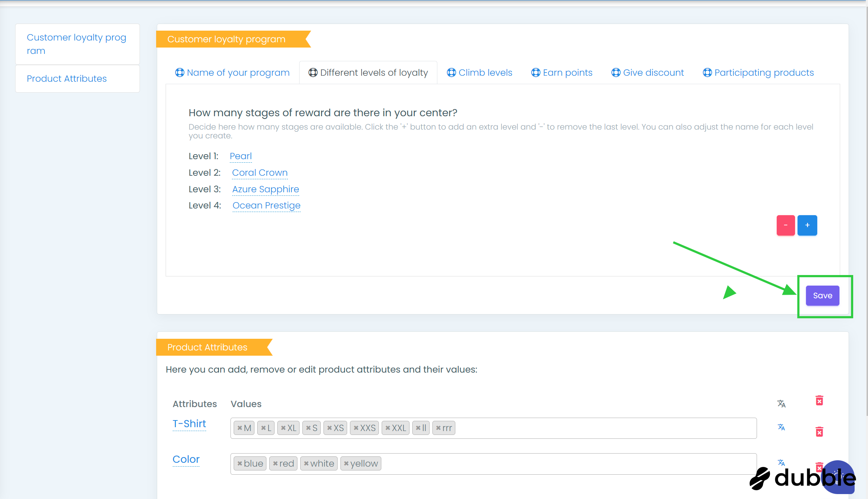
Task: Click trash icon in attributes header row
Action: pyautogui.click(x=819, y=401)
